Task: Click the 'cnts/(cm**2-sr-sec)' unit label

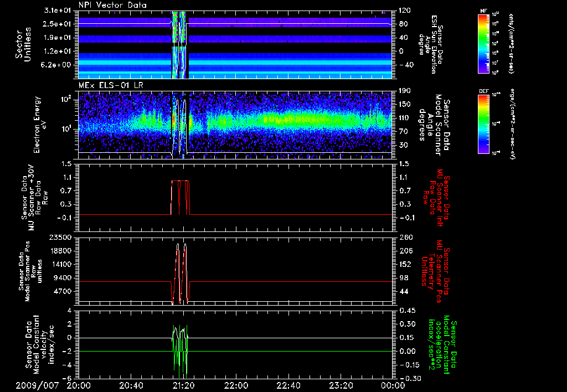Action: [x=511, y=43]
